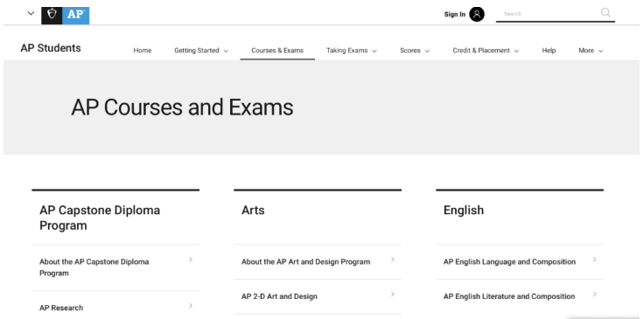The width and height of the screenshot is (644, 319).
Task: Open the AP 2-D Art and Design link
Action: [x=279, y=296]
